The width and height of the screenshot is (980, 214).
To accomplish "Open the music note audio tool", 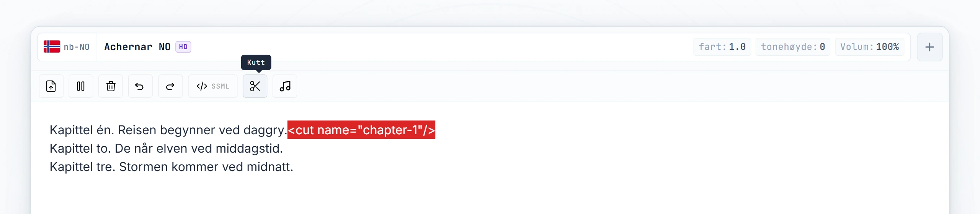I will click(x=285, y=86).
